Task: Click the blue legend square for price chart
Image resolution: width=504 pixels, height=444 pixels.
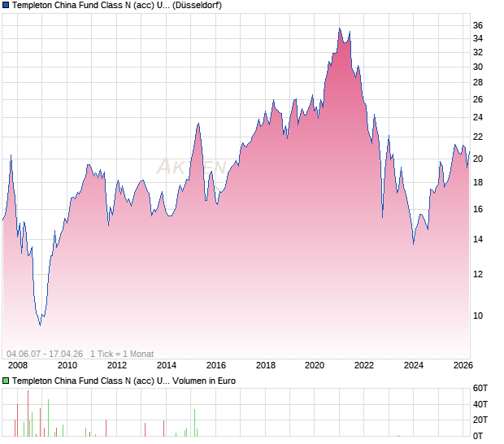Action: pos(6,5)
